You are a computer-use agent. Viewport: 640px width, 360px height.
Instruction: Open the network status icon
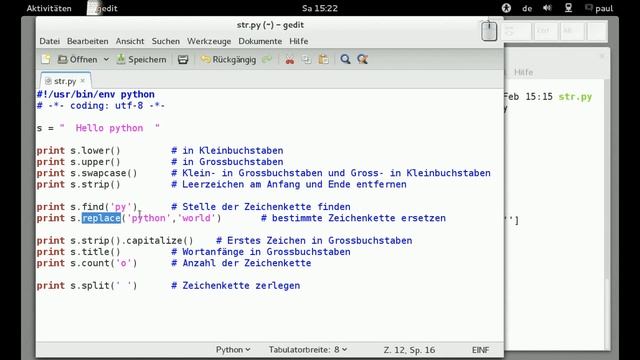pyautogui.click(x=568, y=8)
